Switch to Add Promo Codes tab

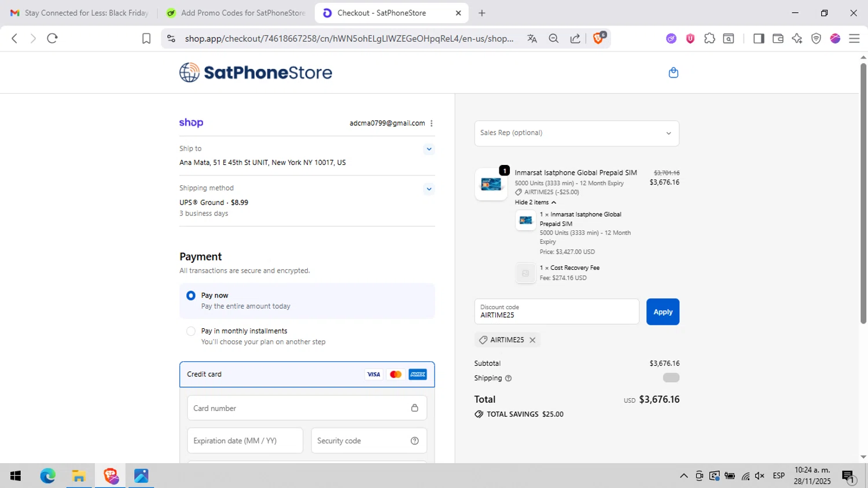tap(236, 13)
